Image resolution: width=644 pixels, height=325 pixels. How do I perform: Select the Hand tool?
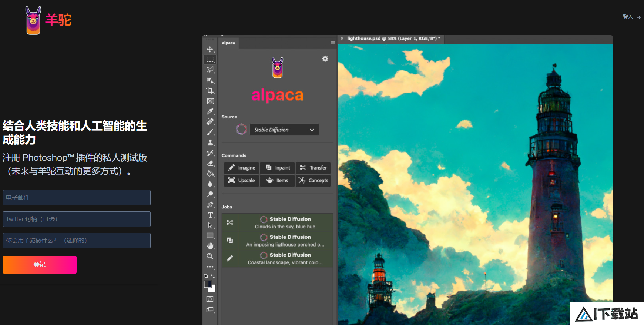point(210,246)
